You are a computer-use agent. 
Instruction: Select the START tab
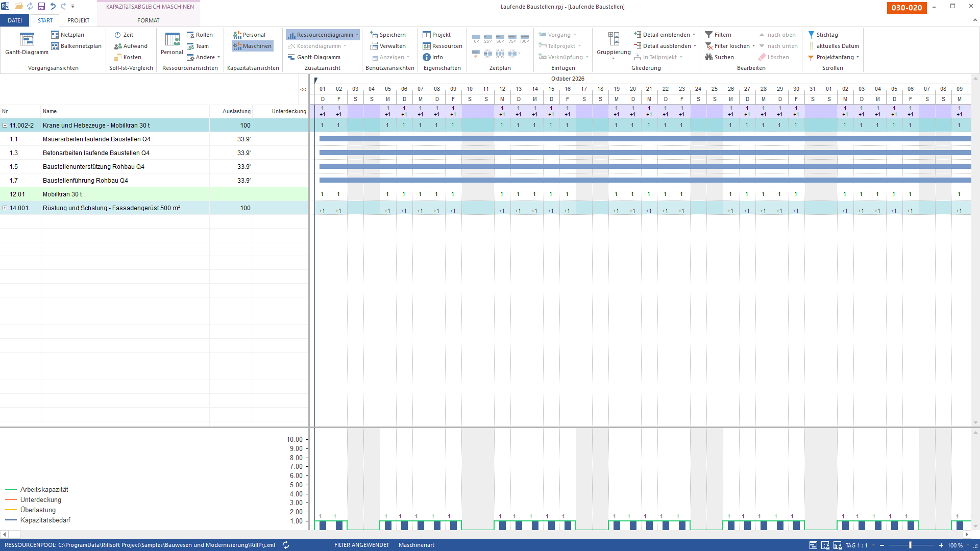pyautogui.click(x=45, y=20)
